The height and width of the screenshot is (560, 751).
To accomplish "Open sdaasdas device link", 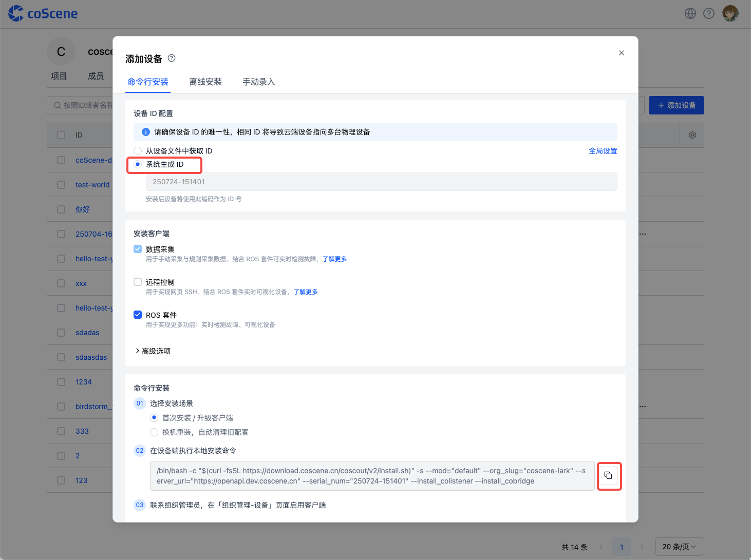I will (91, 357).
